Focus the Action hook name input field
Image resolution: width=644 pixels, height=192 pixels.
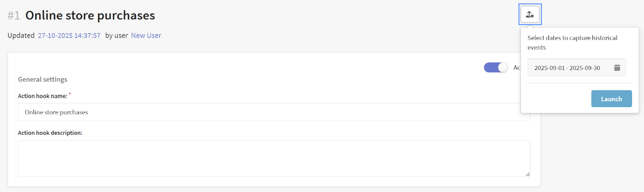click(274, 112)
